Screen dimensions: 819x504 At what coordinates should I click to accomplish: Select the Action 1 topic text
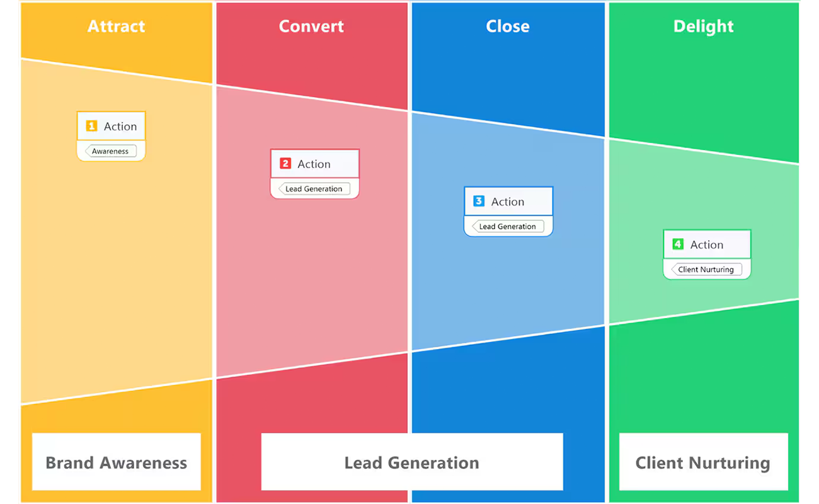(120, 126)
